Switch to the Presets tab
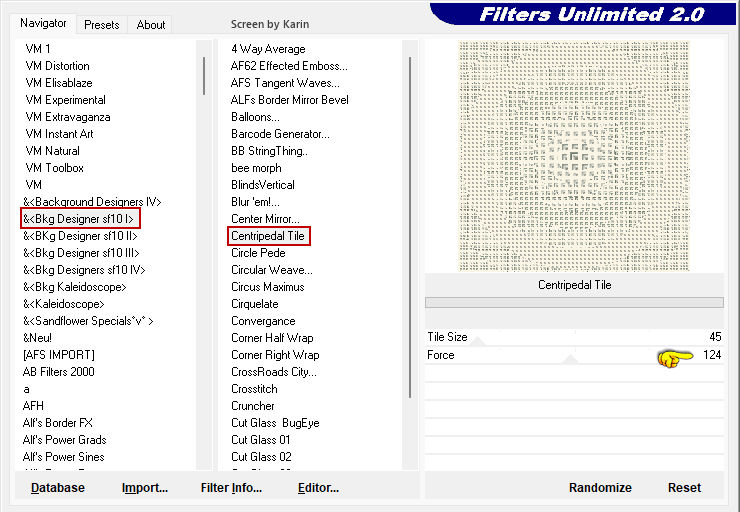The height and width of the screenshot is (512, 740). pyautogui.click(x=101, y=25)
